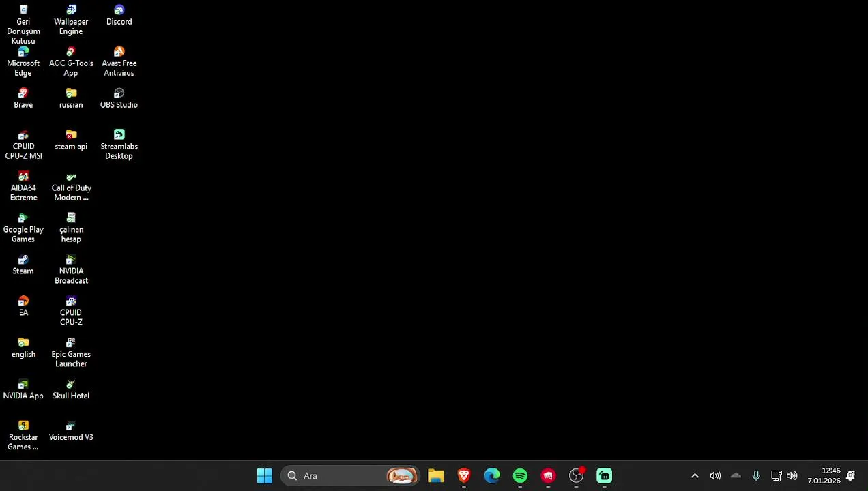This screenshot has height=491, width=868.
Task: Expand the hidden tray icons chevron
Action: click(x=695, y=476)
